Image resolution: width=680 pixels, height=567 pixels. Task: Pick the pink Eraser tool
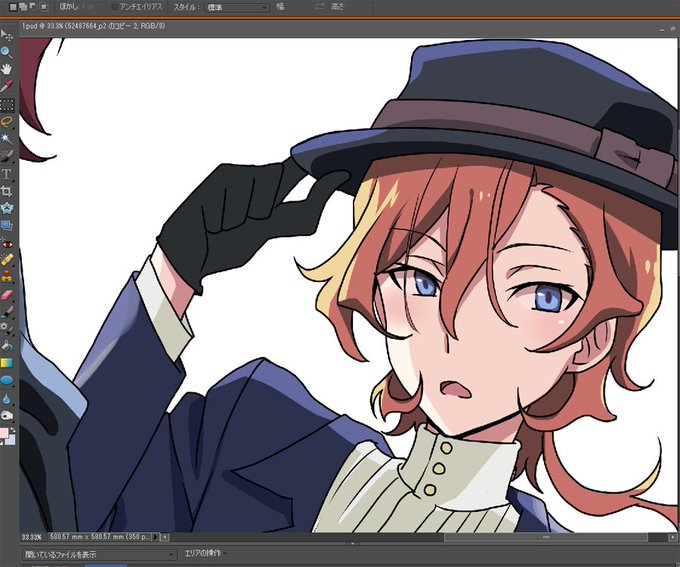click(7, 295)
